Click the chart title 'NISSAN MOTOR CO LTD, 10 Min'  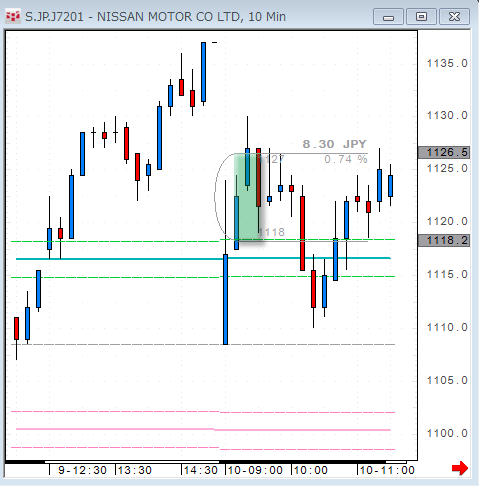click(191, 17)
